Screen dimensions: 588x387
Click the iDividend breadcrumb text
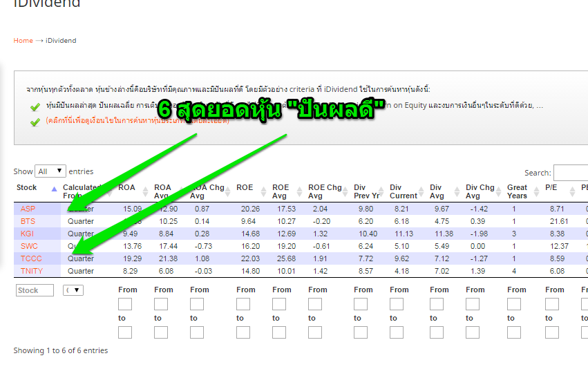pos(61,41)
